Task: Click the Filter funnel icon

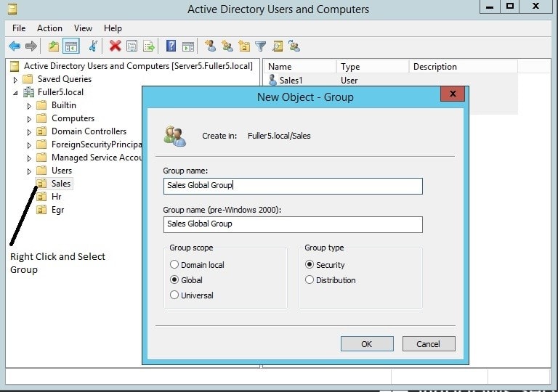Action: pos(261,46)
